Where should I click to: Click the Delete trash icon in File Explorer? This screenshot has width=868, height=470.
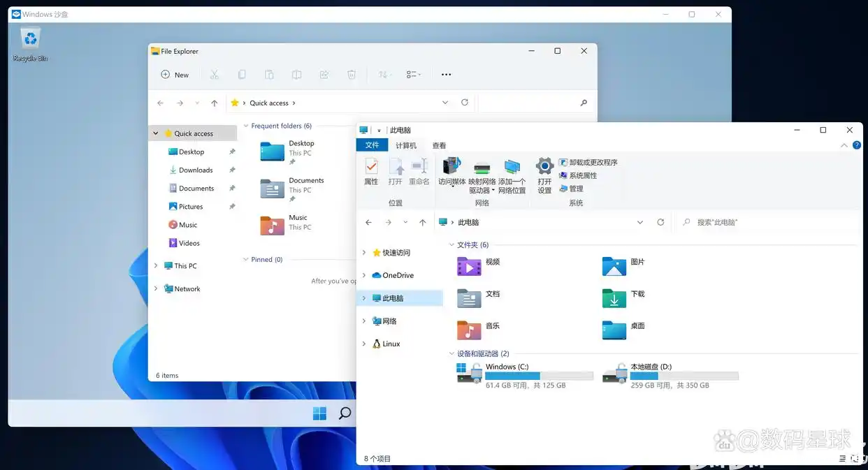point(352,75)
